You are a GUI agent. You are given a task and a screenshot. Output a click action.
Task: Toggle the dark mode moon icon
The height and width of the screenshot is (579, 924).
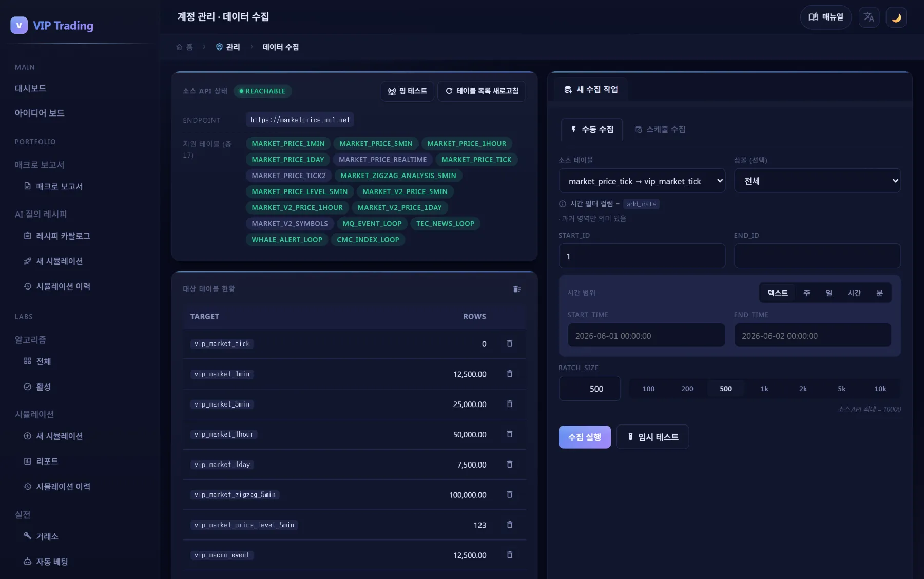click(896, 17)
